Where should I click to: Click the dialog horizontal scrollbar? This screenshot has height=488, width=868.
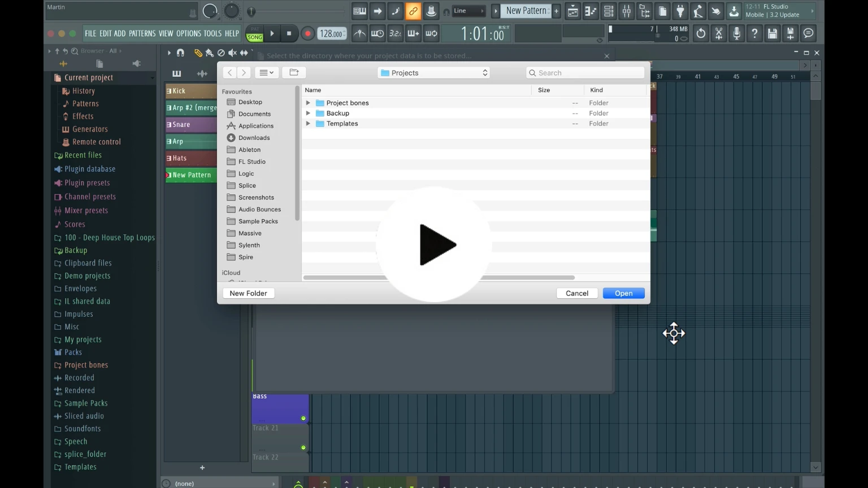pos(439,277)
